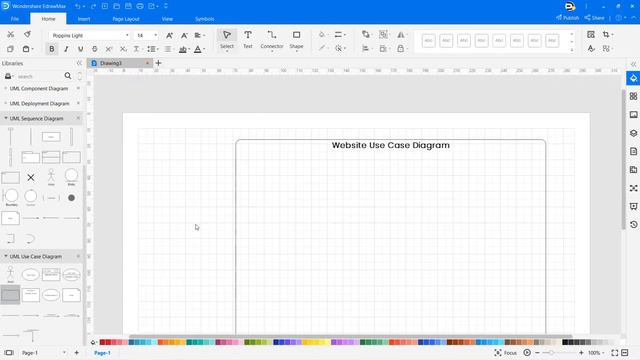
Task: Switch to the Page Layout tab
Action: 126,19
